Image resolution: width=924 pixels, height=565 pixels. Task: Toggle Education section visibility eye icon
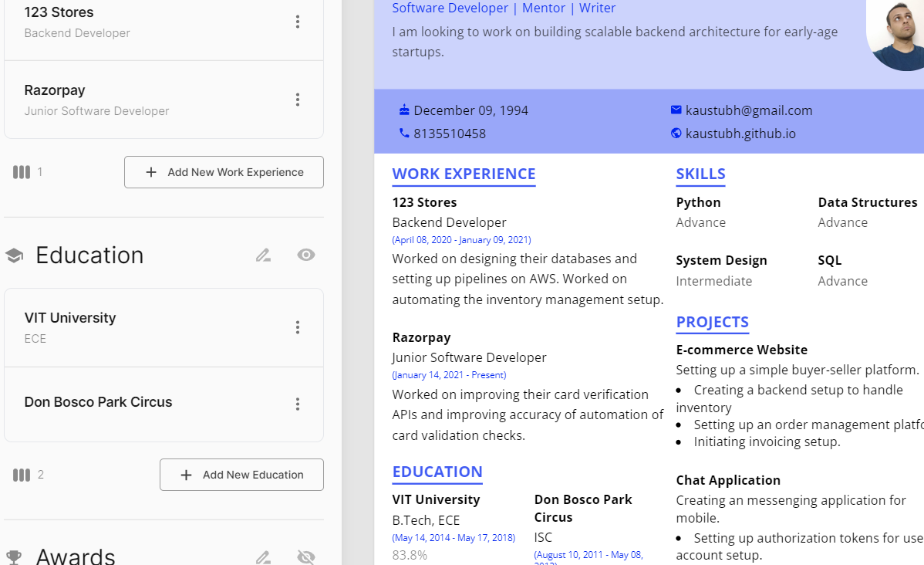306,255
